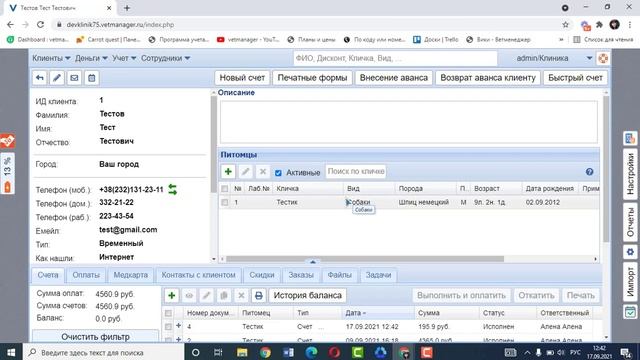The width and height of the screenshot is (640, 360).
Task: Click the green phone swap arrows icon
Action: coord(173,189)
